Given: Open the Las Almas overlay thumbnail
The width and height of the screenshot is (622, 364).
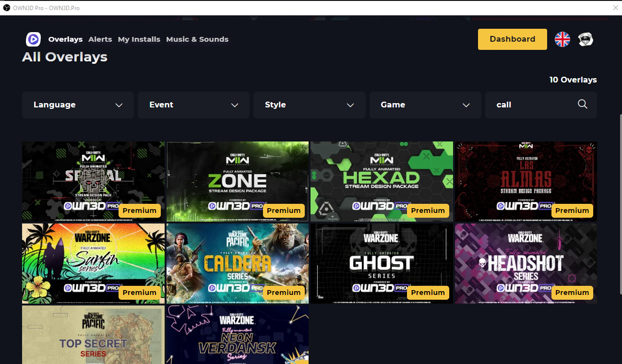Looking at the screenshot, I should tap(526, 181).
